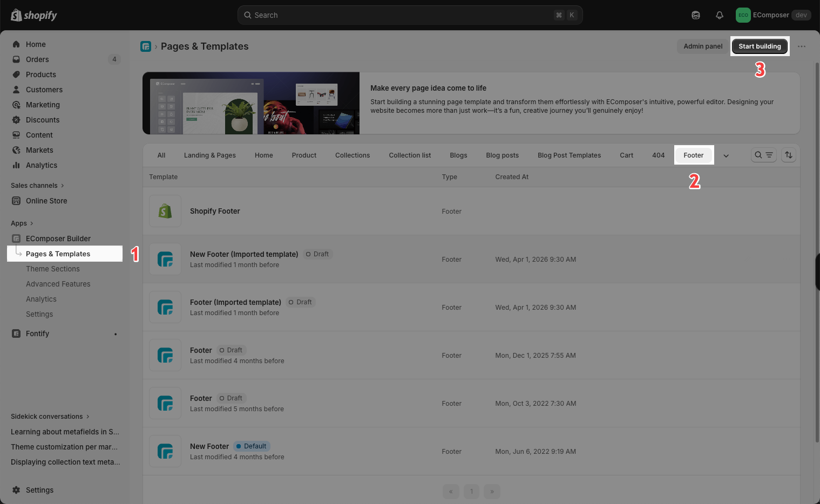The image size is (820, 504).
Task: Open the notifications bell icon
Action: [x=719, y=15]
